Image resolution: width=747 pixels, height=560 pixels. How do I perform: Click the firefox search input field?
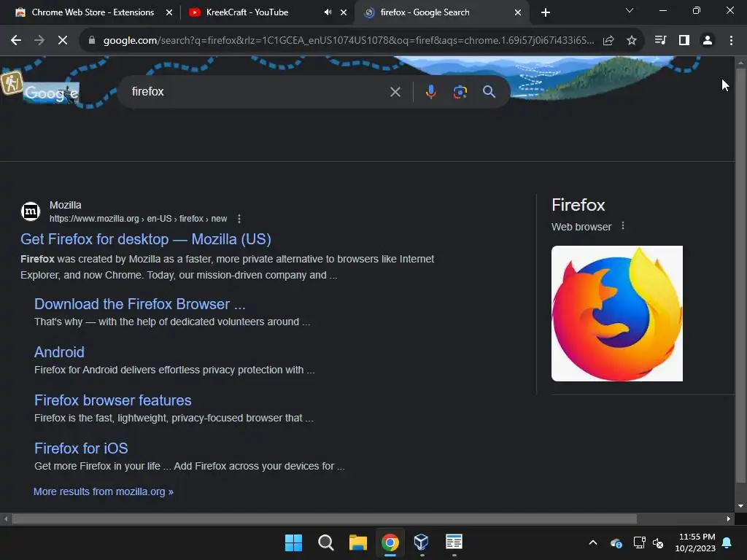click(258, 92)
